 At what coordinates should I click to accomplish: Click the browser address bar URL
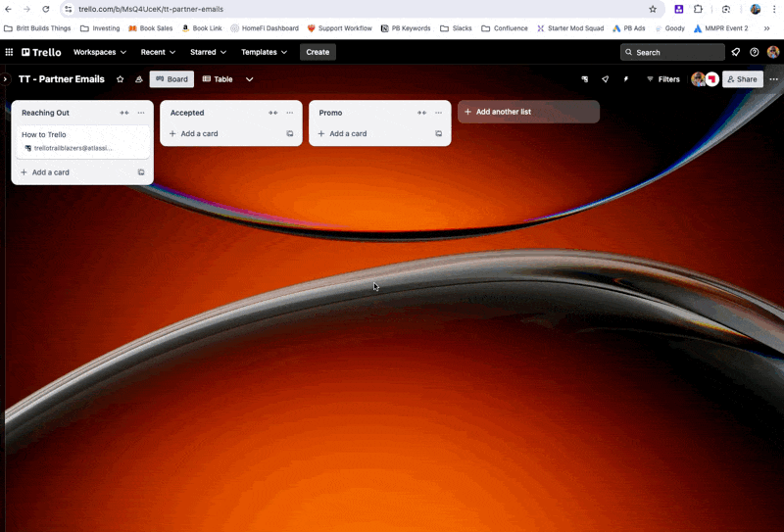151,9
